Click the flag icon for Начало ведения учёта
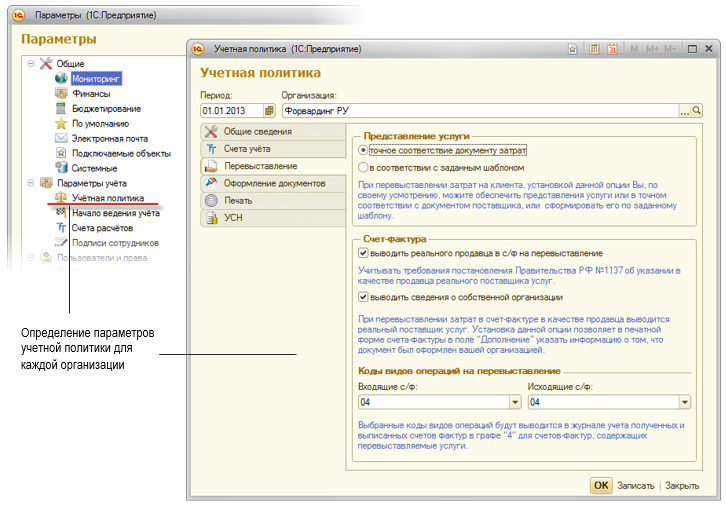The height and width of the screenshot is (506, 726). tap(61, 212)
